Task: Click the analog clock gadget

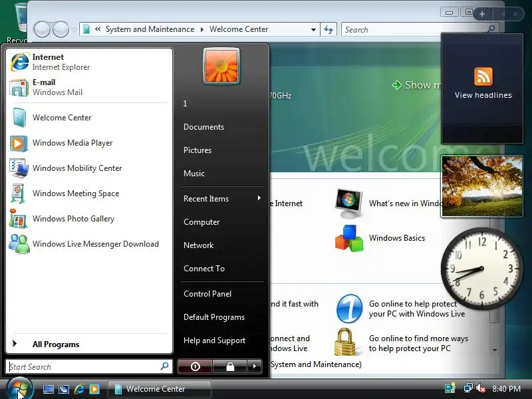Action: tap(481, 269)
